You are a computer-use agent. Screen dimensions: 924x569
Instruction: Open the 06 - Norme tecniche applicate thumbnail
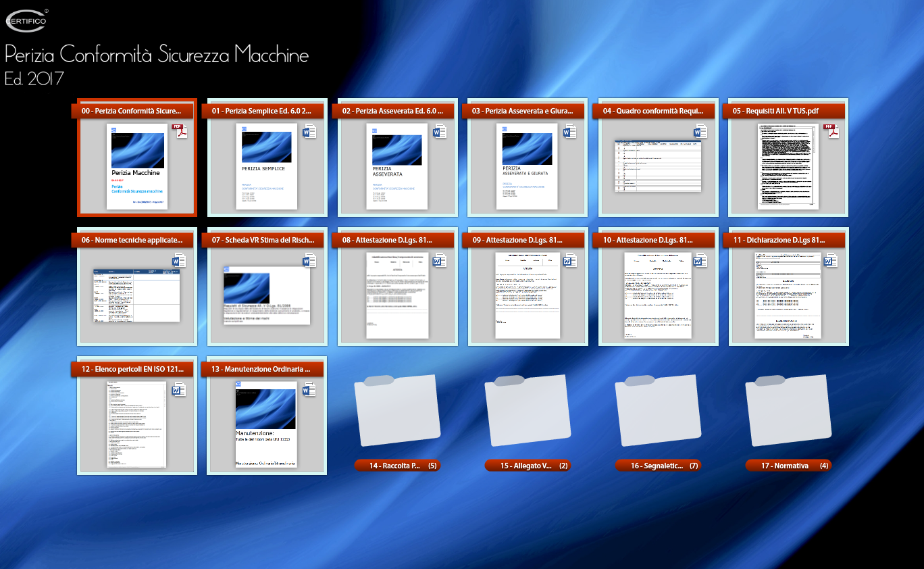pyautogui.click(x=136, y=295)
